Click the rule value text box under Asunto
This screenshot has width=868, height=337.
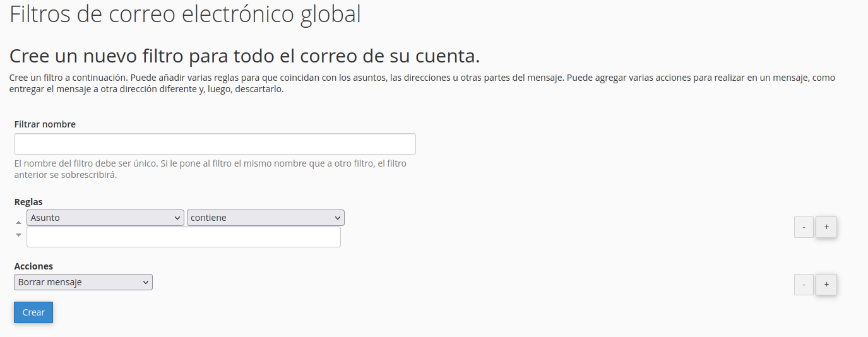point(183,237)
